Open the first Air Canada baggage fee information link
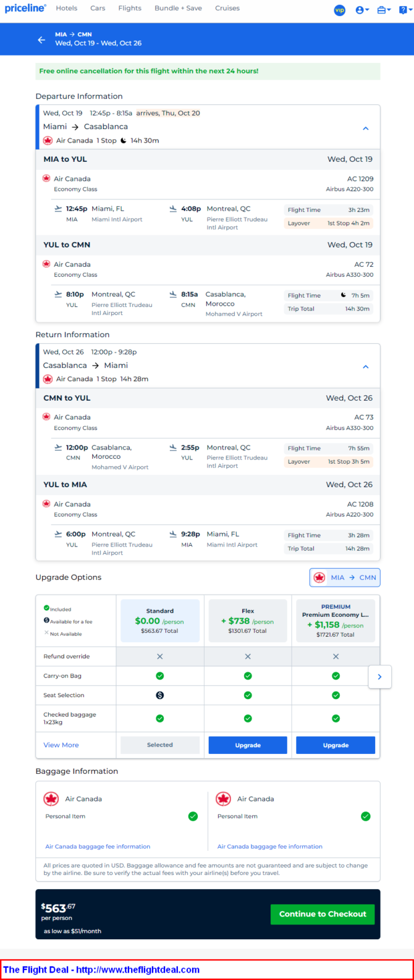 click(x=98, y=847)
